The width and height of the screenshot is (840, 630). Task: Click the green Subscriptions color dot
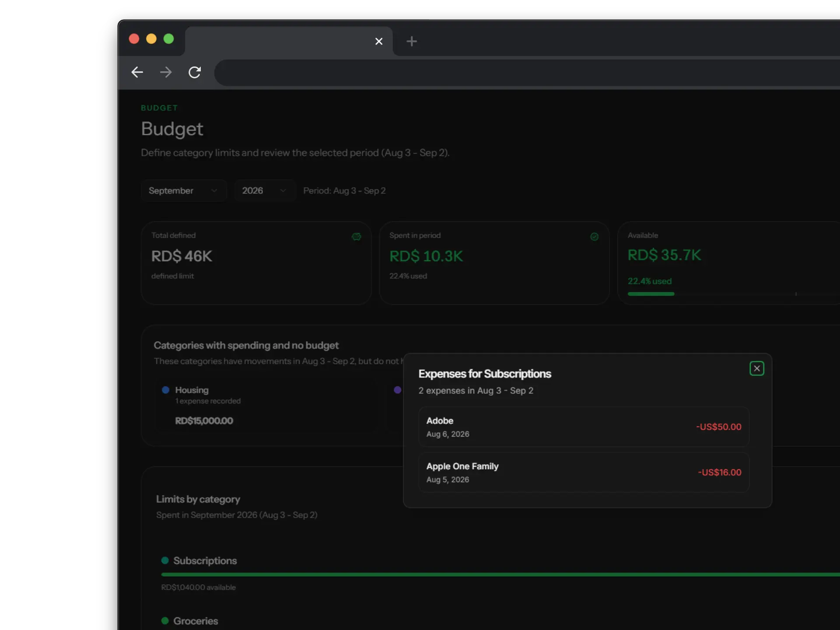tap(165, 560)
